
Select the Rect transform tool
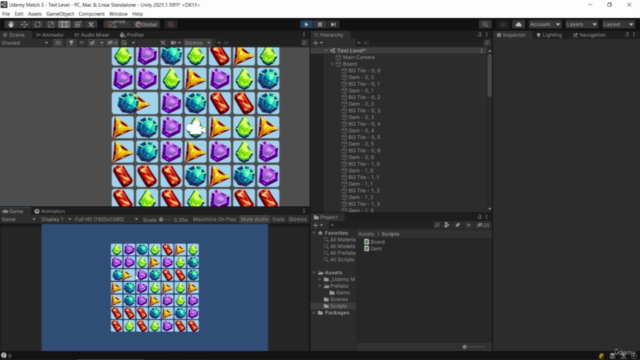pyautogui.click(x=64, y=24)
